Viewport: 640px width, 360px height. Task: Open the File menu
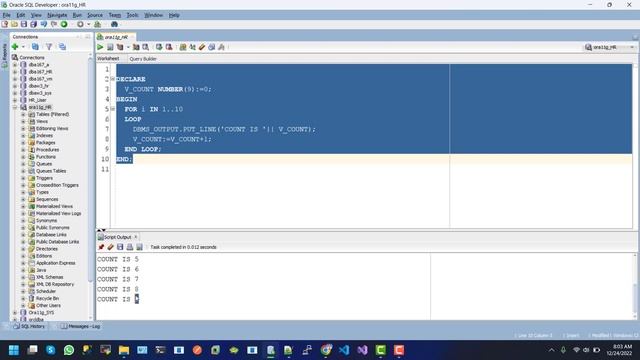click(7, 15)
